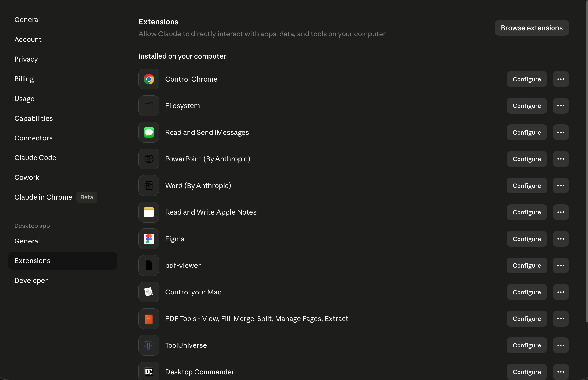Click the ToolUniverse extension icon
This screenshot has width=588, height=380.
(x=149, y=345)
